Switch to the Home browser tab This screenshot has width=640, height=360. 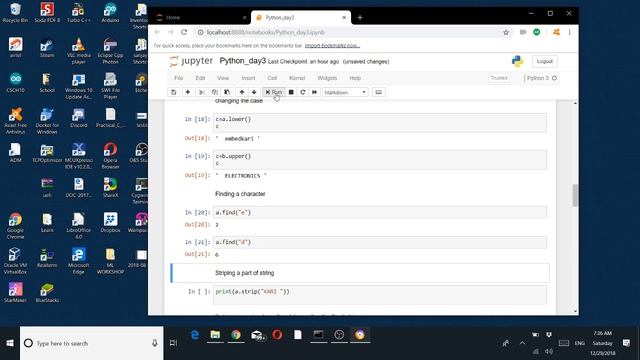[200, 18]
